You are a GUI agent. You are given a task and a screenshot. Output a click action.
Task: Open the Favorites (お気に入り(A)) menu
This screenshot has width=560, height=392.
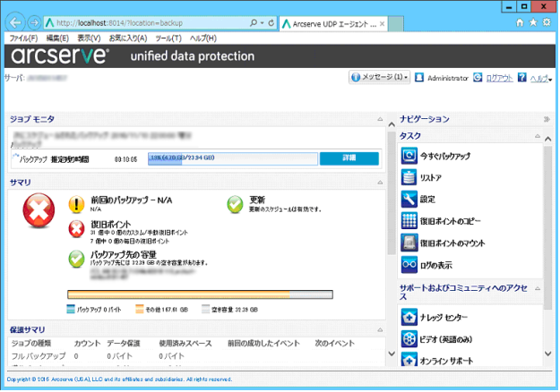[x=128, y=38]
